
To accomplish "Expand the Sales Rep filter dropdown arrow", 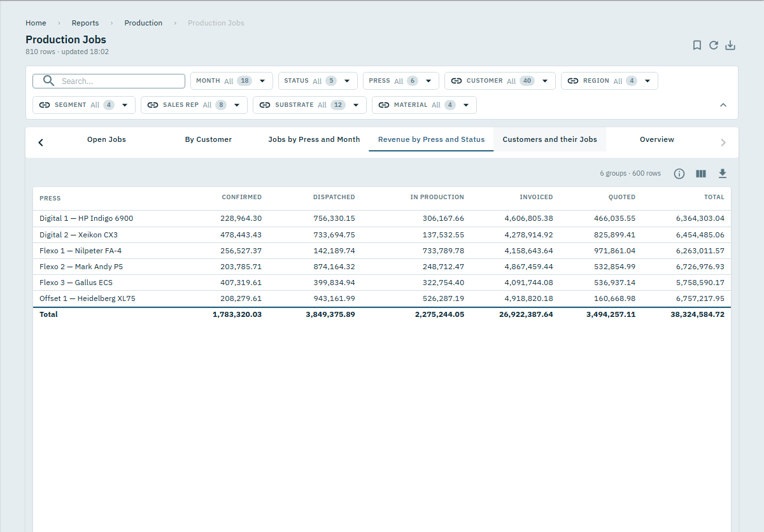I will (x=237, y=105).
